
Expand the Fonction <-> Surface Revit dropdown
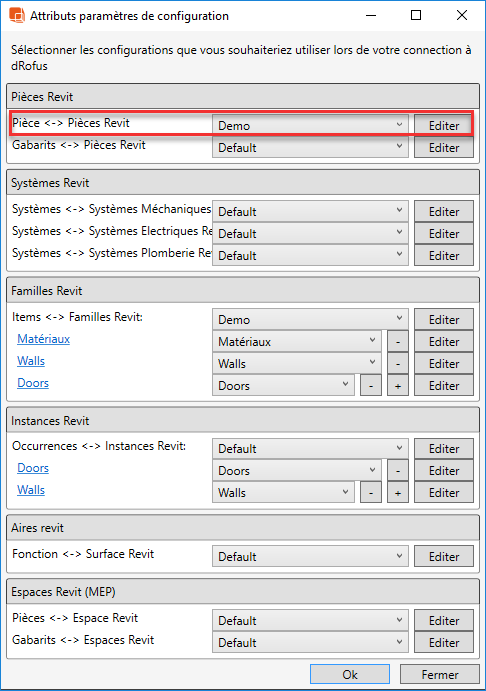(x=310, y=557)
